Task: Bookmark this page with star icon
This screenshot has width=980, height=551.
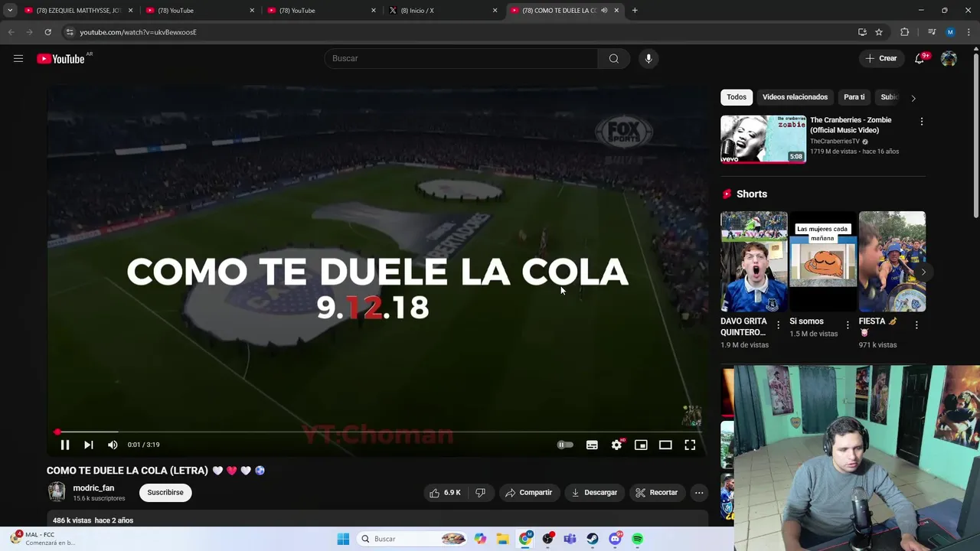Action: (x=879, y=32)
